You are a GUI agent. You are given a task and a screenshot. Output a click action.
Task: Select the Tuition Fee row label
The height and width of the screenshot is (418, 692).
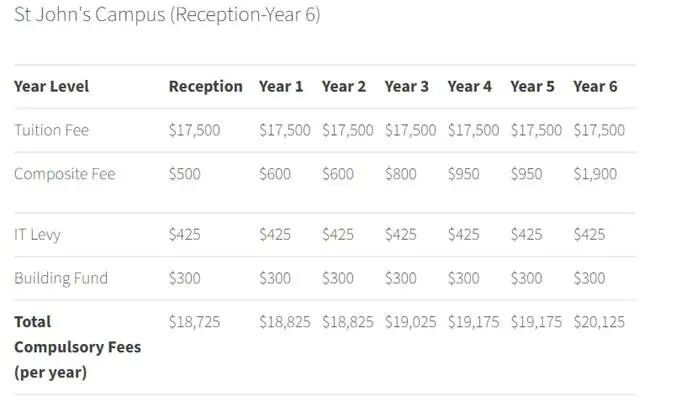point(52,130)
